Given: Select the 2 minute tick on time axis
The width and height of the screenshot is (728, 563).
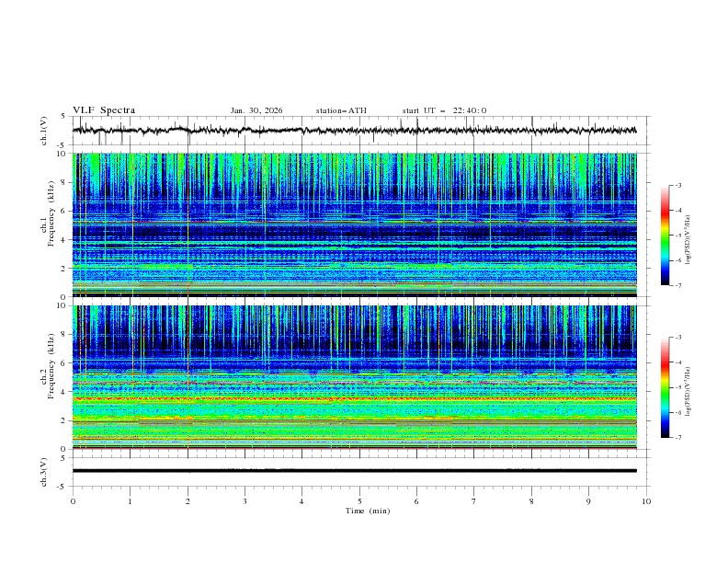Looking at the screenshot, I should [188, 501].
